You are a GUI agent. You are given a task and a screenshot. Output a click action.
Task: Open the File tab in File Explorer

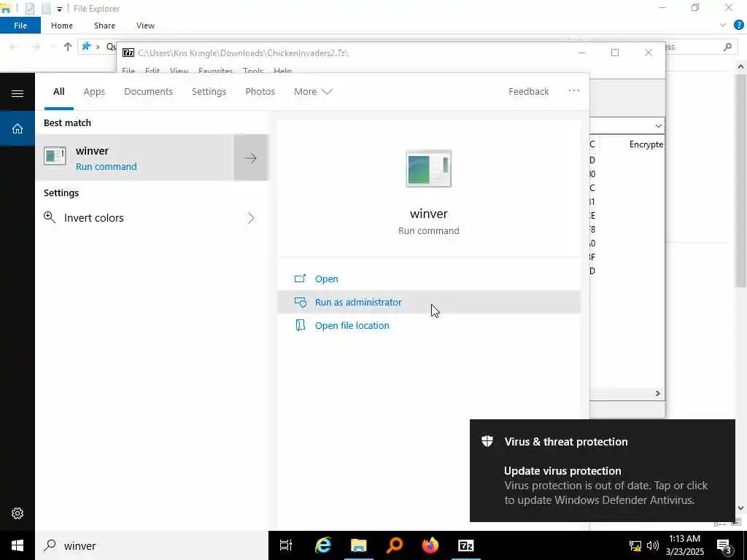click(20, 26)
